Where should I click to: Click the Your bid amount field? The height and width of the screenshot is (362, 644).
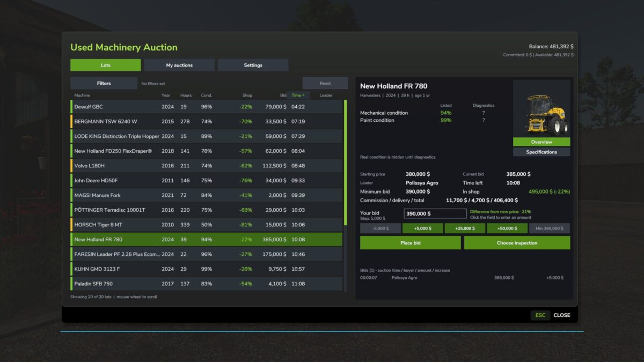point(435,213)
